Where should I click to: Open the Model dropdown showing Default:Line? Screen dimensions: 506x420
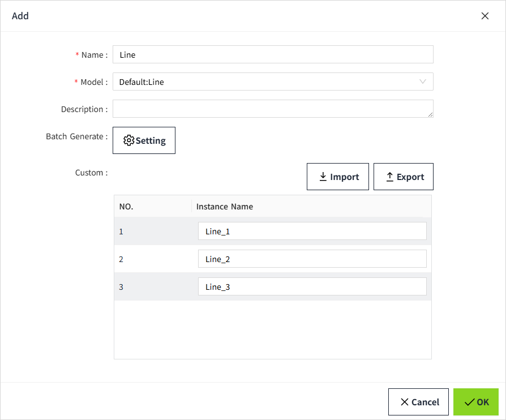[x=266, y=82]
